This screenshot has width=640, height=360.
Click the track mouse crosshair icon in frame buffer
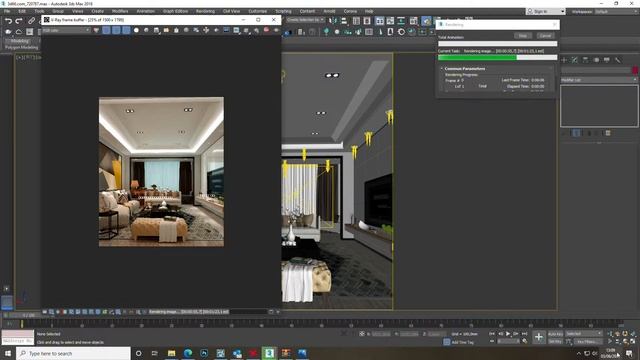coord(206,30)
